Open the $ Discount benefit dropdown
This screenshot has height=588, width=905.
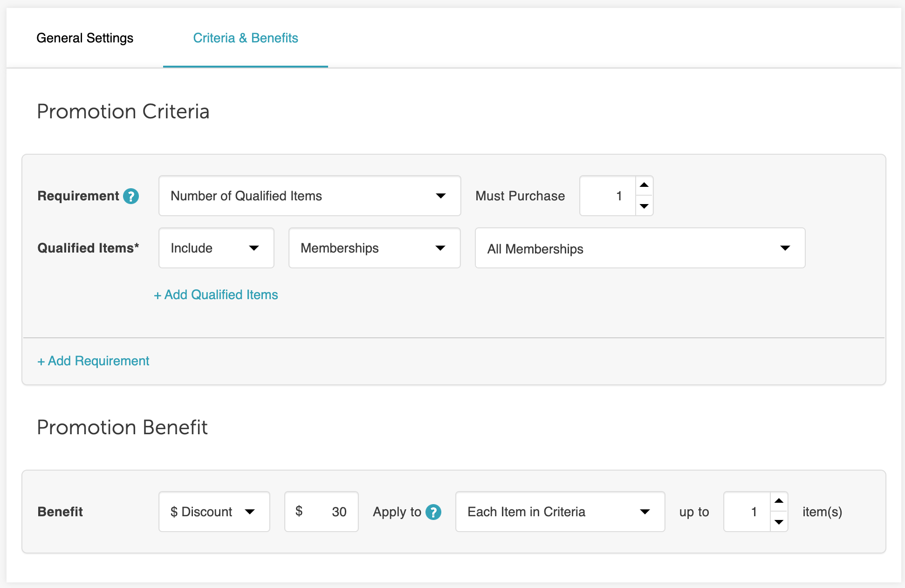pyautogui.click(x=214, y=512)
